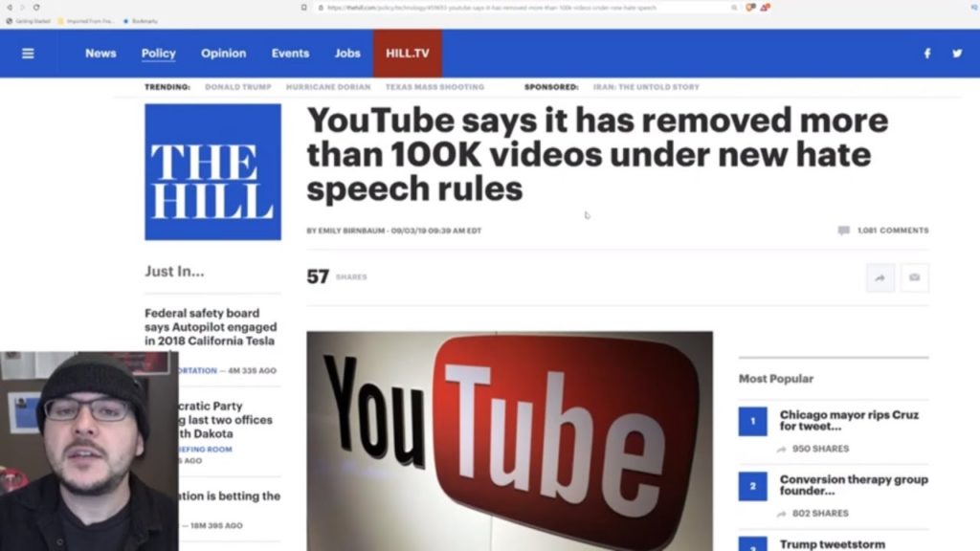Screen dimensions: 980x551
Task: Open the sponsored Iran: The Untold Story link
Action: tap(646, 87)
